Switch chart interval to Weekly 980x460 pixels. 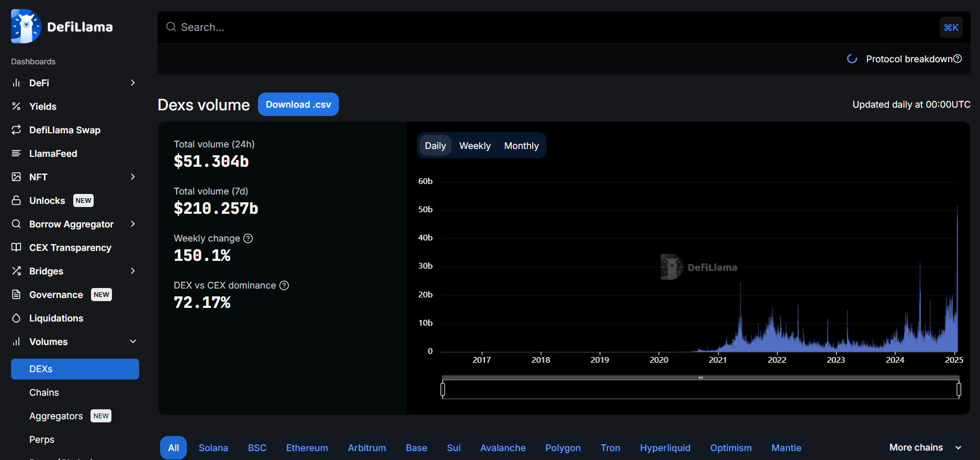475,146
